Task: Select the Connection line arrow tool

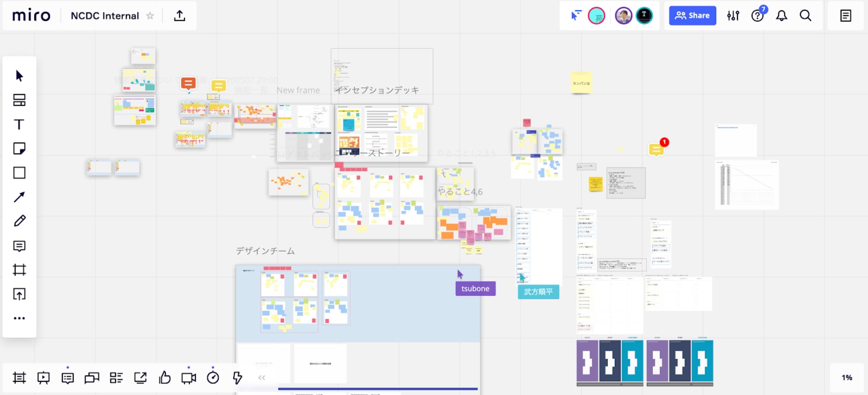Action: click(x=19, y=197)
